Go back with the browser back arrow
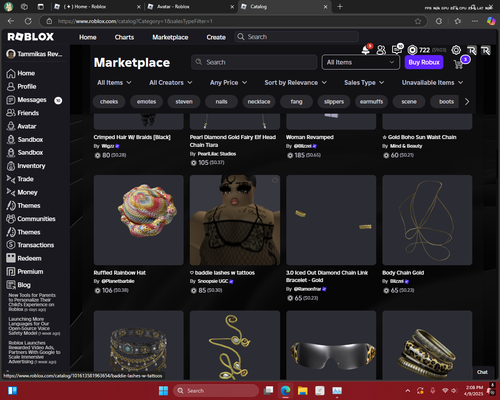500x400 pixels. click(11, 21)
